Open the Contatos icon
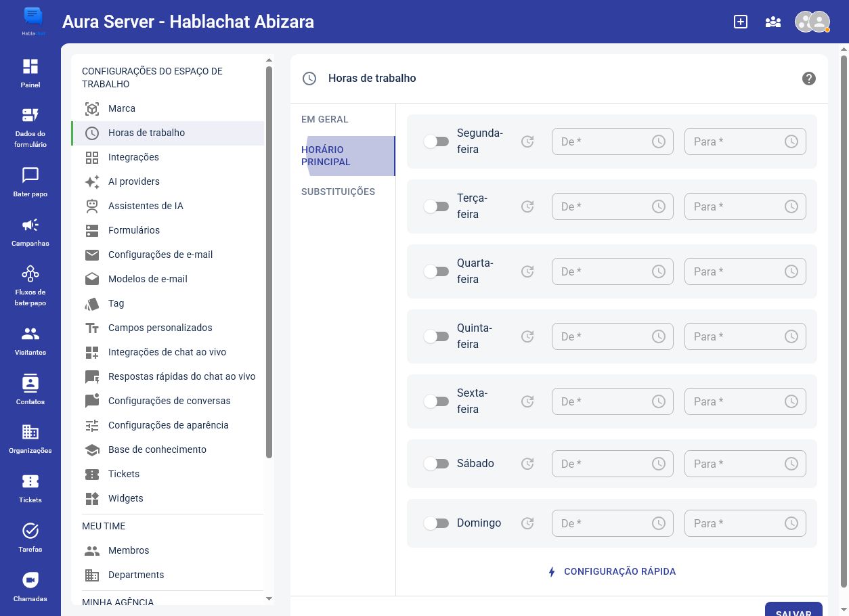 click(30, 383)
